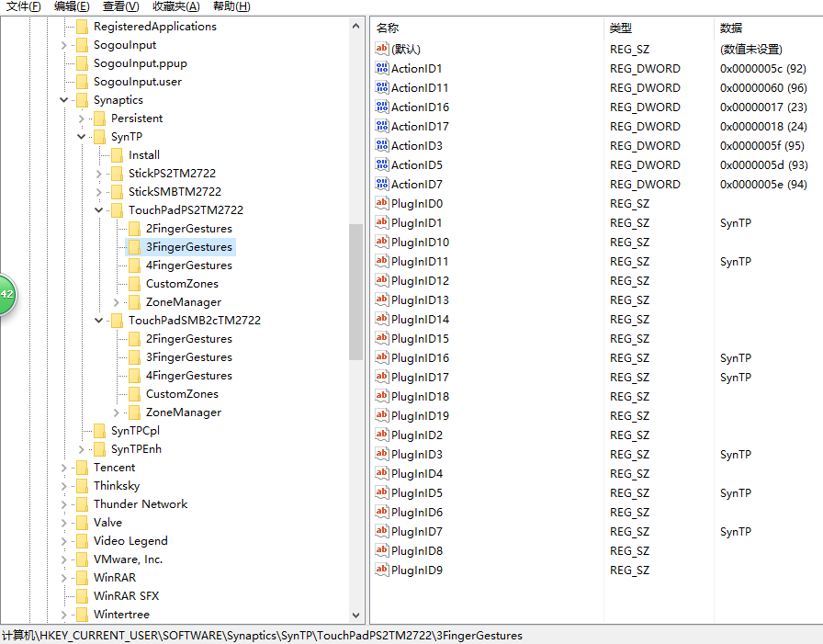Expand the Persistent key

82,119
